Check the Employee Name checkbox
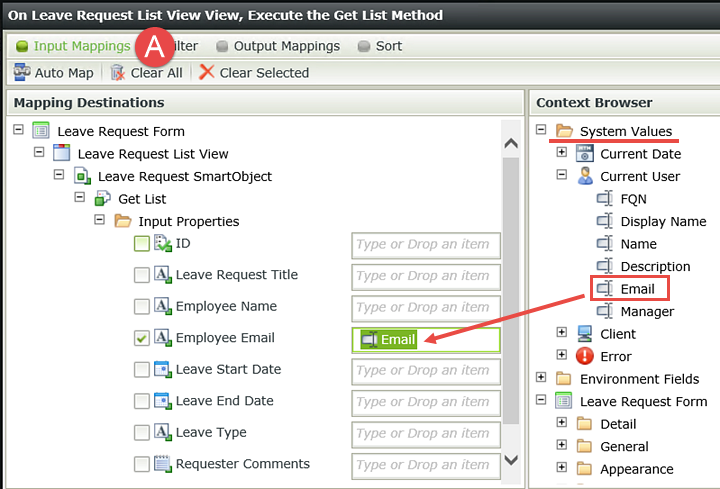The height and width of the screenshot is (489, 720). tap(141, 306)
